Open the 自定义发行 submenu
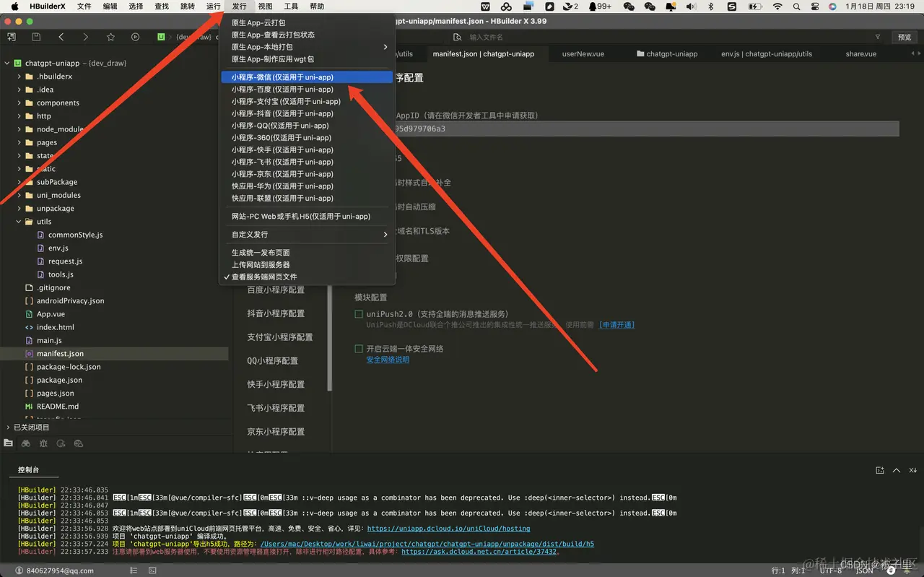 coord(307,235)
